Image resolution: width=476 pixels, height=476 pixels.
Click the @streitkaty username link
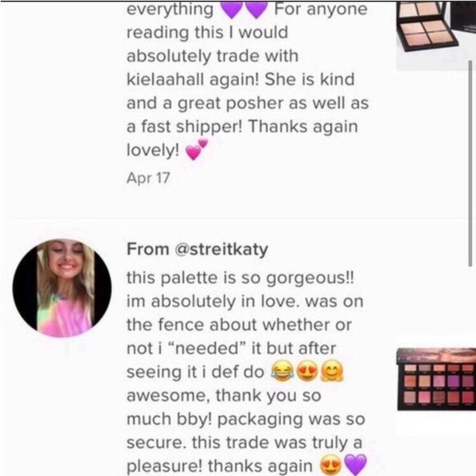click(x=222, y=249)
